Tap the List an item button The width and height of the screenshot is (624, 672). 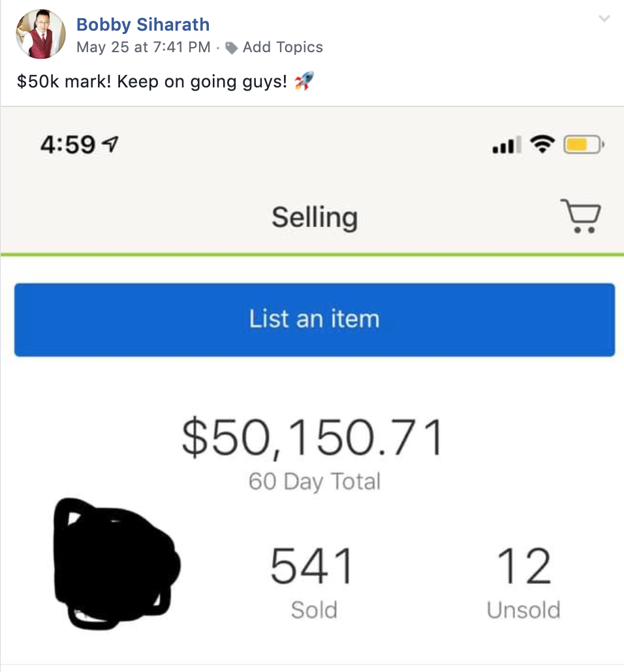[x=315, y=320]
